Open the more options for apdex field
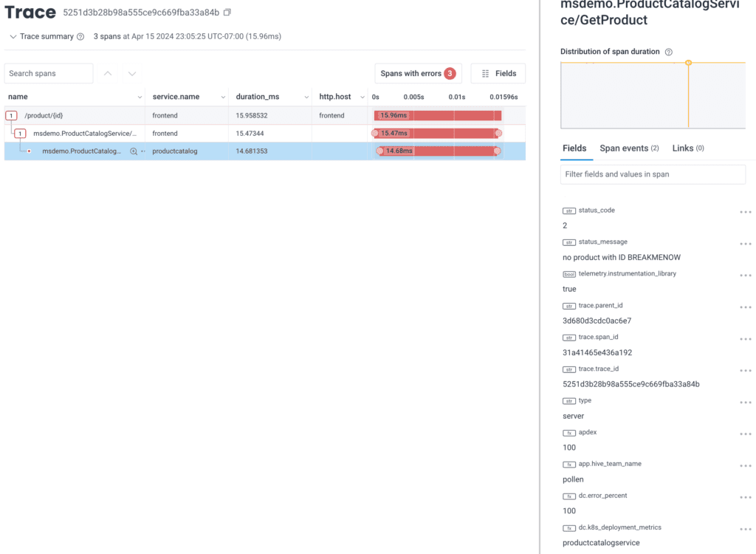 745,434
